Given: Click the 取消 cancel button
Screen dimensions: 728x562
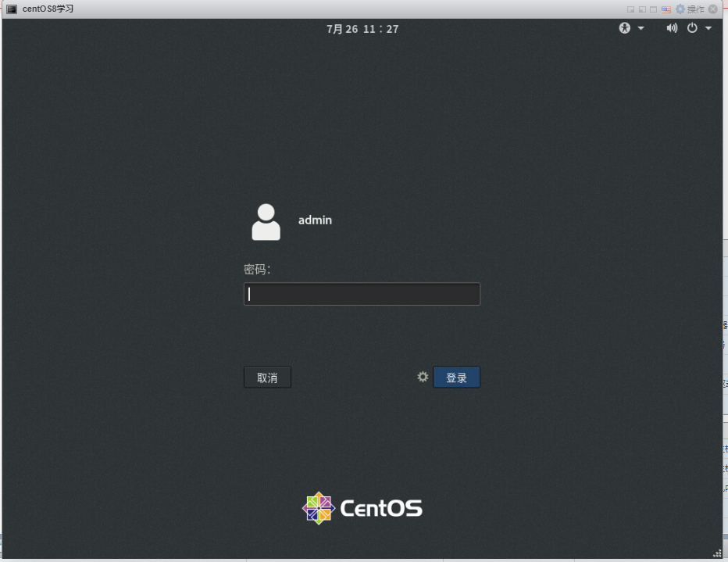Looking at the screenshot, I should click(x=267, y=378).
